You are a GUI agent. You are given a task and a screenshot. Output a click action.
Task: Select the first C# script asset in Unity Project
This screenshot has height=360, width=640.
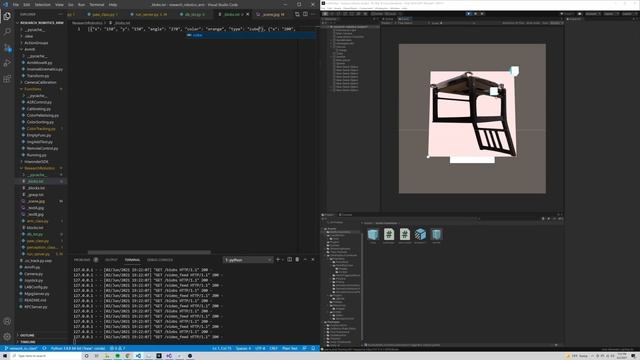[389, 236]
